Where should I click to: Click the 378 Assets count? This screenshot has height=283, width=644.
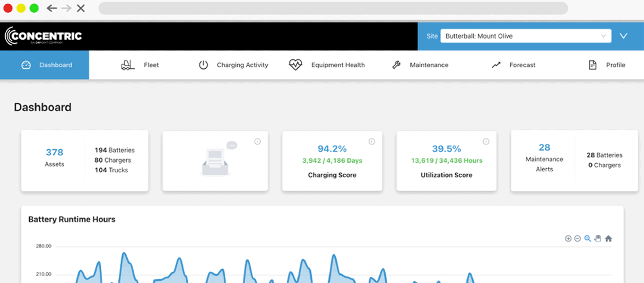coord(54,153)
